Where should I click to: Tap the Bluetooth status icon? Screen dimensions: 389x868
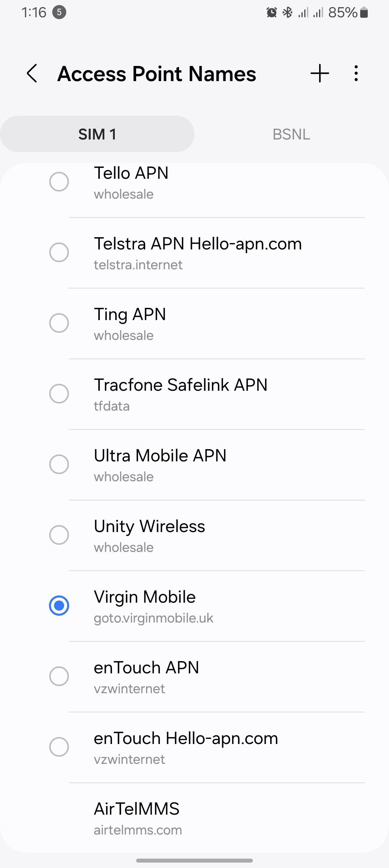[x=287, y=13]
